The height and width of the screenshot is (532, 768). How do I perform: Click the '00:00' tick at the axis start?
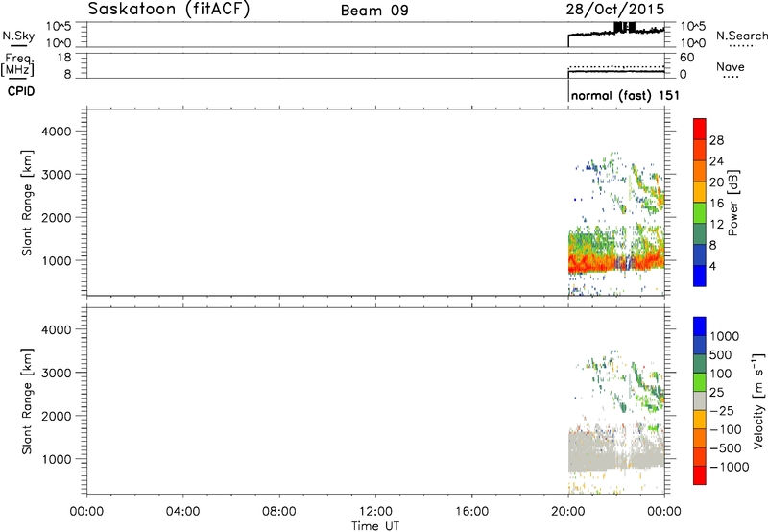pos(86,512)
